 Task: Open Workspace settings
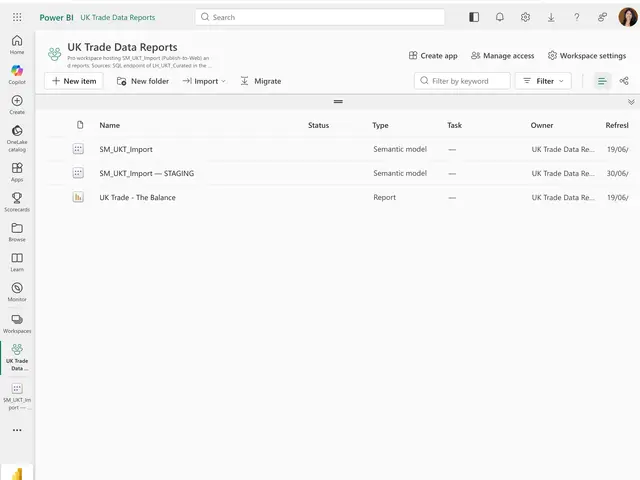(x=587, y=56)
